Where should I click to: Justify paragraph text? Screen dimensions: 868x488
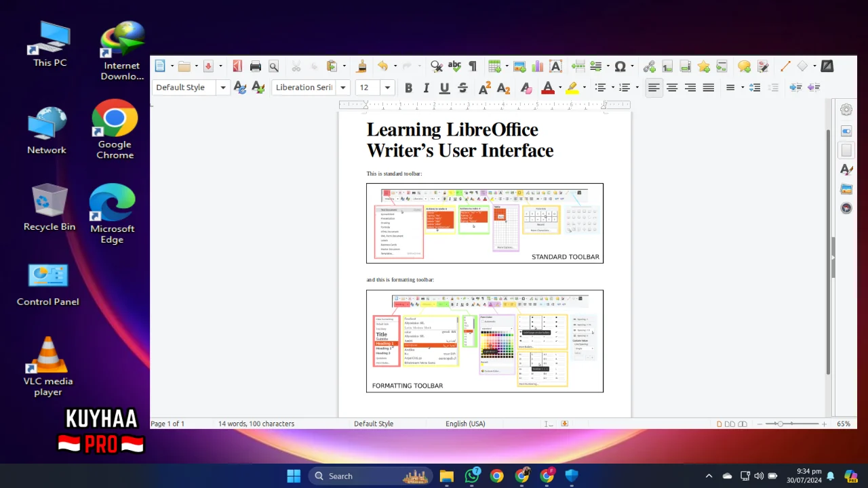[x=709, y=87]
